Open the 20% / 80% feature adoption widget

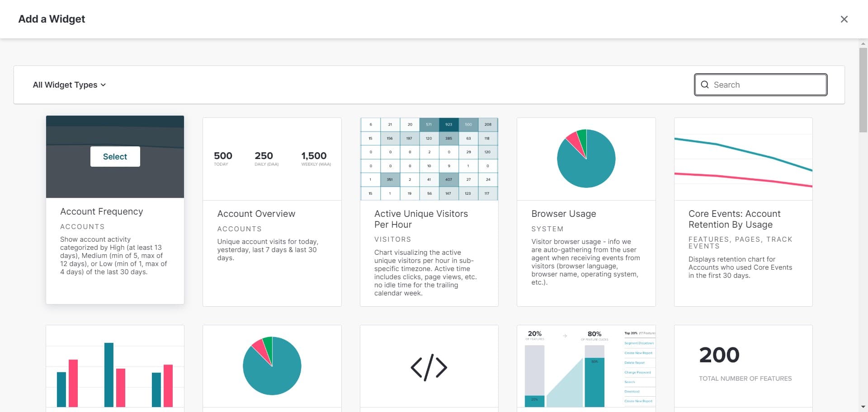click(x=586, y=366)
